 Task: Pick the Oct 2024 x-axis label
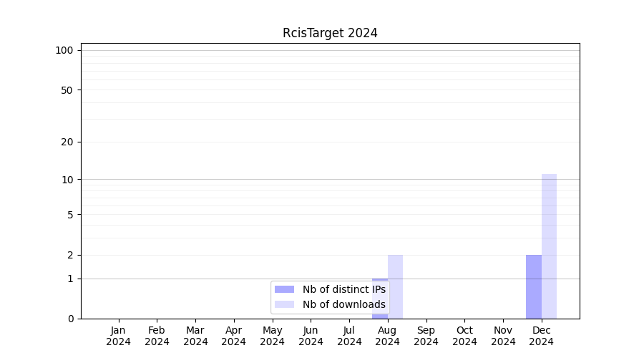pos(464,336)
